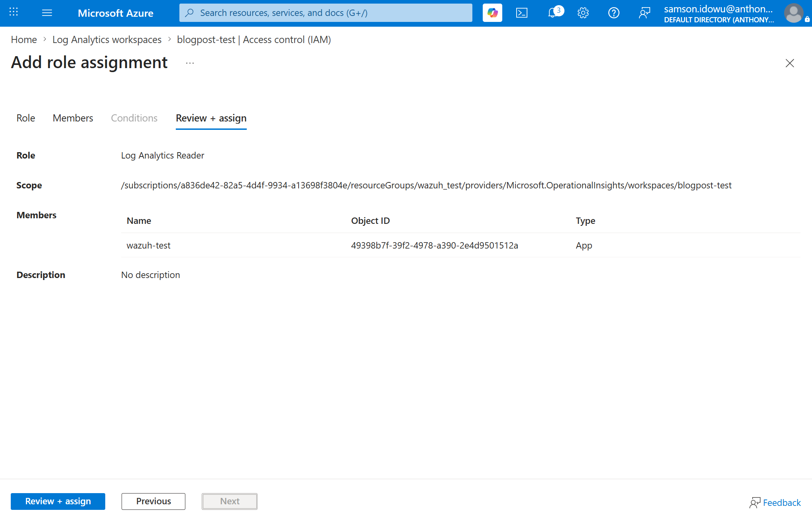
Task: Click the Name column header
Action: [x=139, y=221]
